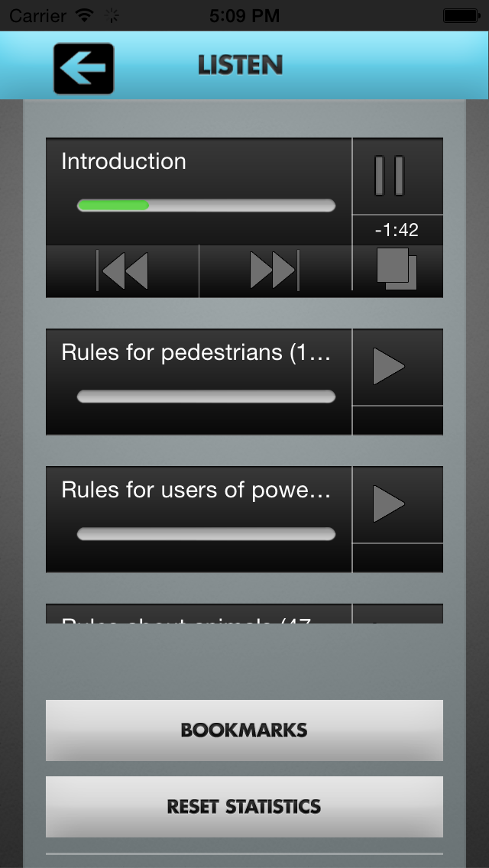
Task: Pause the Introduction track
Action: tap(397, 176)
